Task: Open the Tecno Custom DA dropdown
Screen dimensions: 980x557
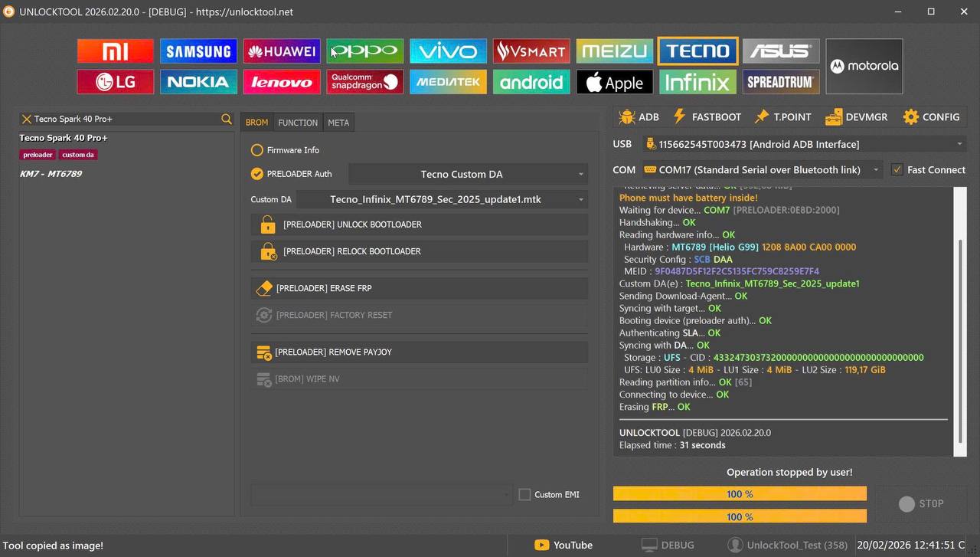Action: 467,174
